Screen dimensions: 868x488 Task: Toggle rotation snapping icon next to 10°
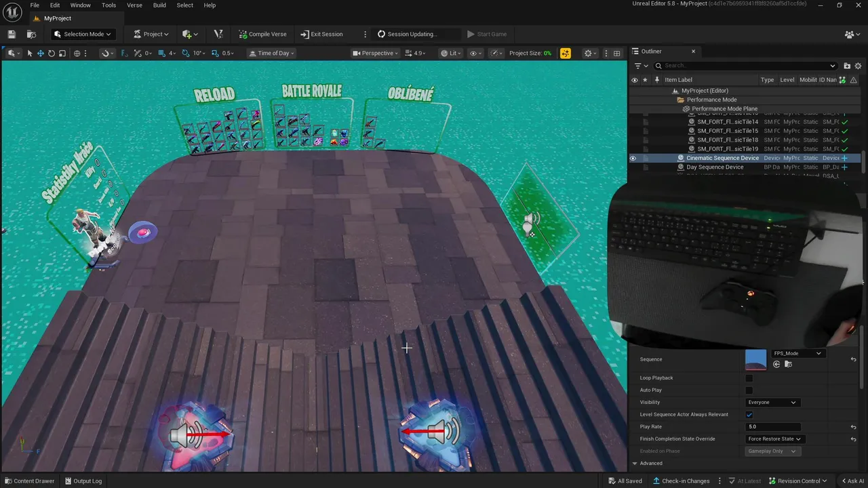186,53
